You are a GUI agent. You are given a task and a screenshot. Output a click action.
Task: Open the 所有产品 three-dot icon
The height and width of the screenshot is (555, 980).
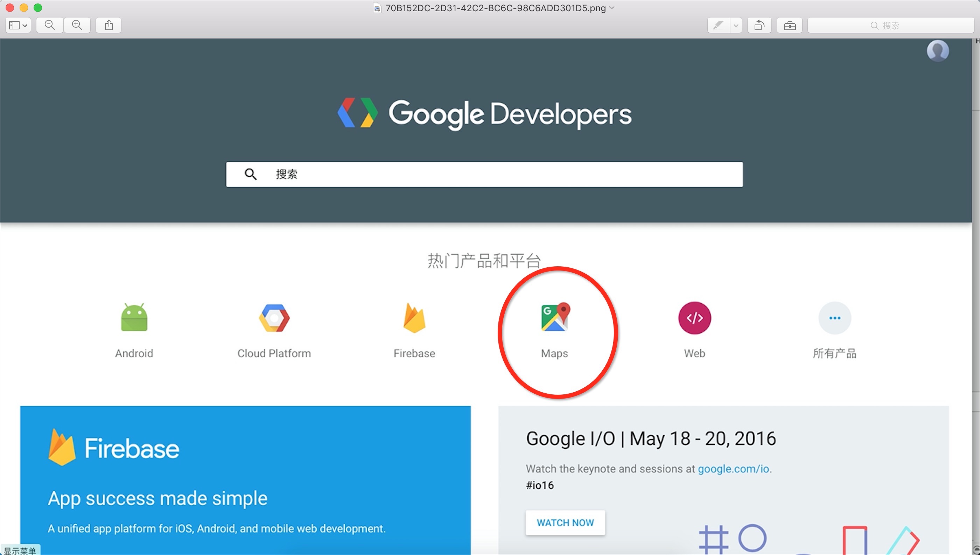click(835, 318)
